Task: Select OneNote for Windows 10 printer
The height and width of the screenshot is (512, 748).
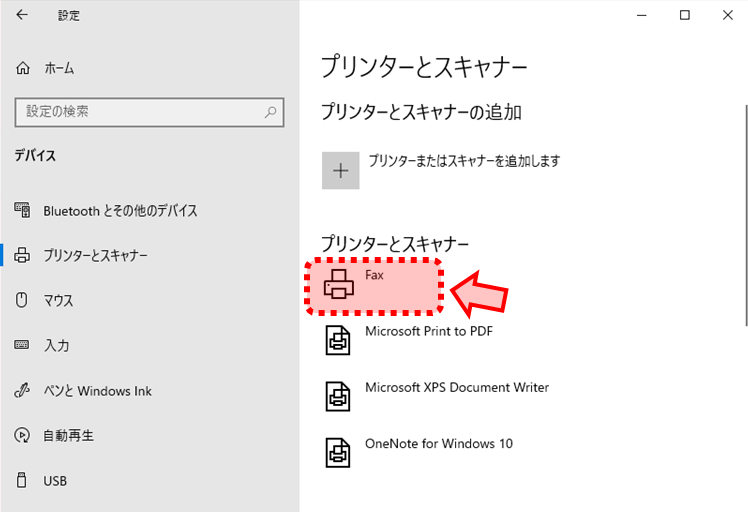Action: pos(438,443)
